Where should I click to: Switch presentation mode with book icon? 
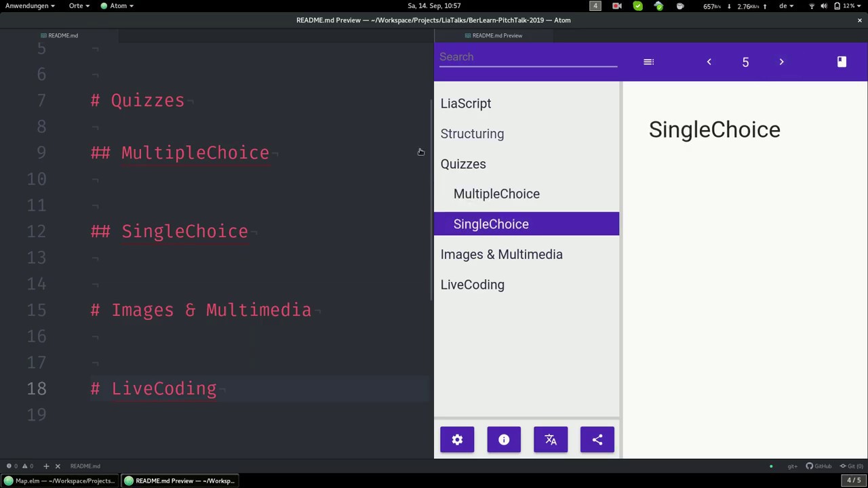click(x=842, y=62)
